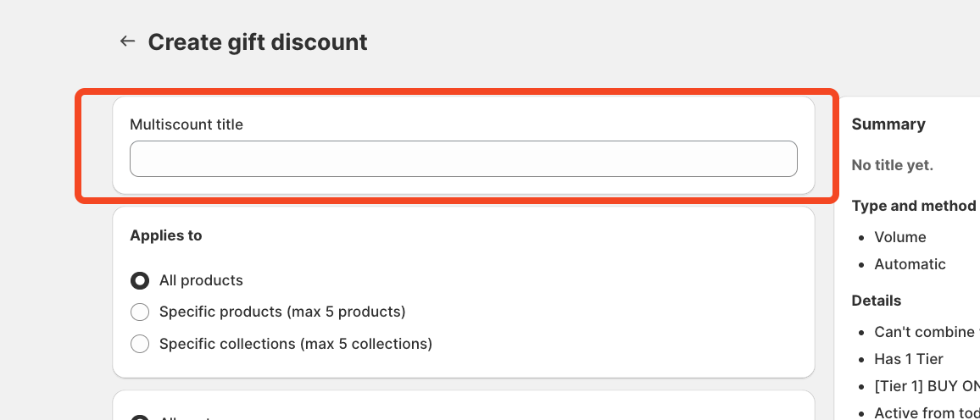The image size is (980, 420).
Task: Click the Automatic bullet in Summary
Action: coord(910,264)
